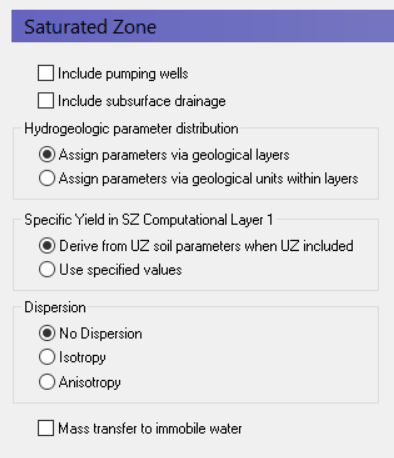Click the Specific Yield in SZ Computational Layer 1 title
The image size is (394, 458).
click(x=149, y=220)
